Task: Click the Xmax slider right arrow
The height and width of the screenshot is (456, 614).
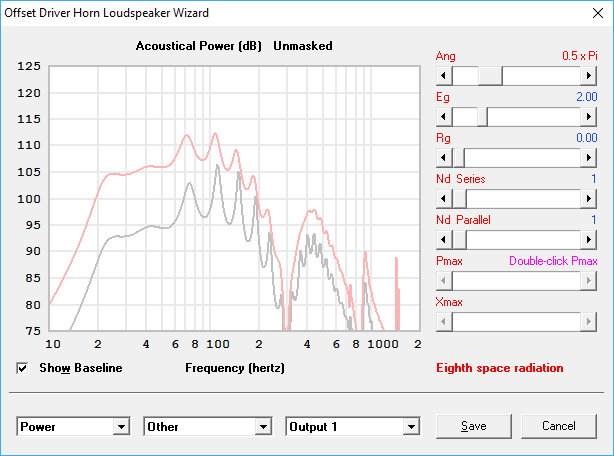Action: coord(588,322)
